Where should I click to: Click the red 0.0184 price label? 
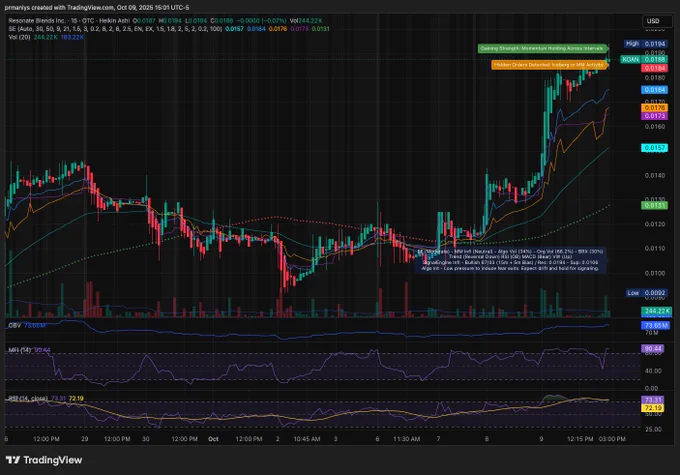tap(654, 68)
